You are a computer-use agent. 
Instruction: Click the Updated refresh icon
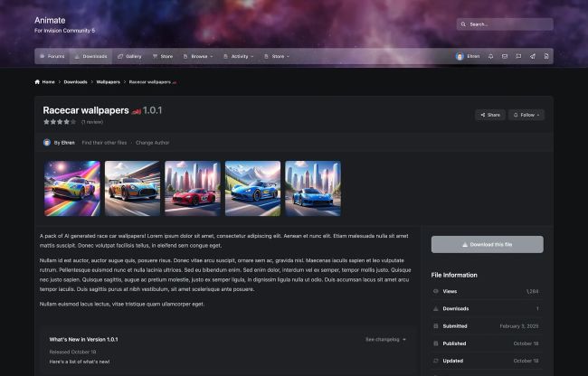click(x=436, y=361)
